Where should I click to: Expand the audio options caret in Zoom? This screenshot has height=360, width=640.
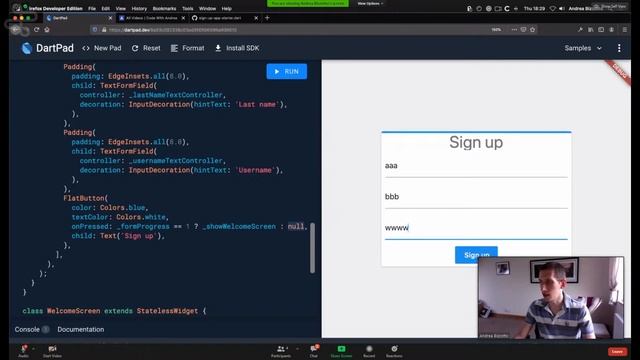[33, 349]
